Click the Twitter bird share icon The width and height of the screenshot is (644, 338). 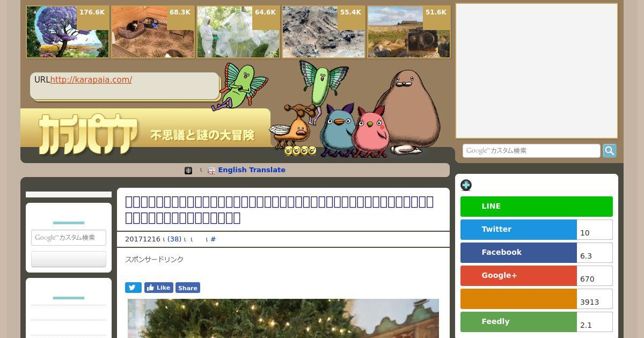coord(133,288)
